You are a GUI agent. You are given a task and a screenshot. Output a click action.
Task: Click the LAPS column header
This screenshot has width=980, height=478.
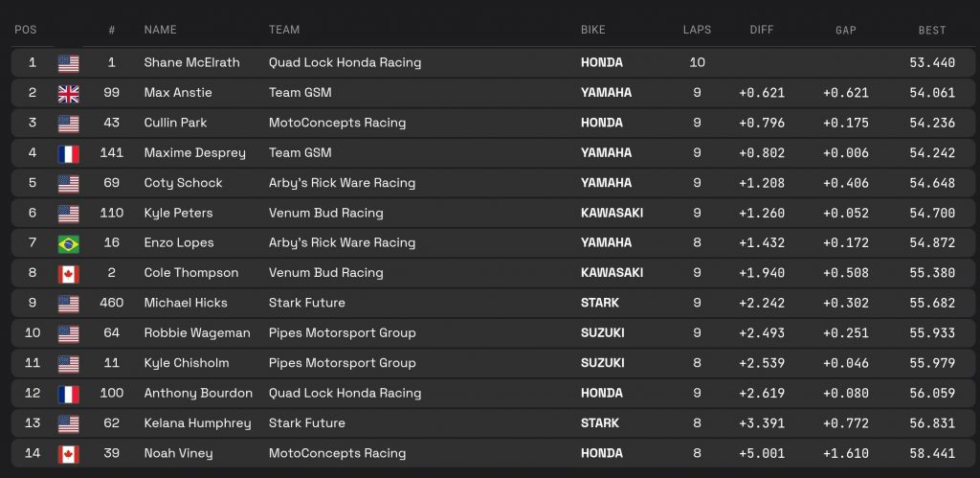click(697, 30)
